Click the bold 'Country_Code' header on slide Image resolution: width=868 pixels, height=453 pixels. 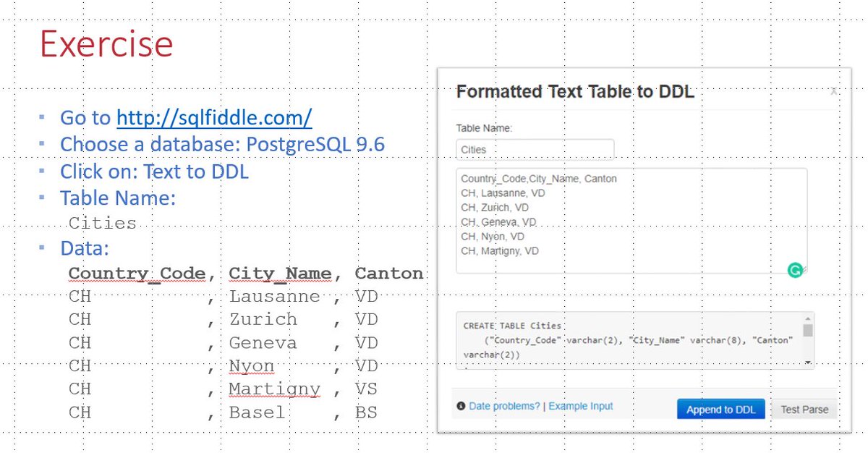coord(137,274)
